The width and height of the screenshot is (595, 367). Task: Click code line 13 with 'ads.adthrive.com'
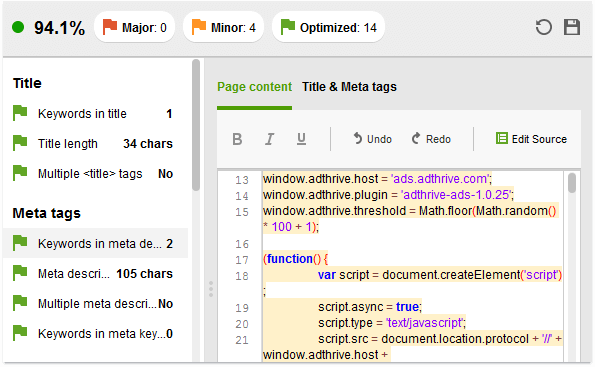pos(377,179)
